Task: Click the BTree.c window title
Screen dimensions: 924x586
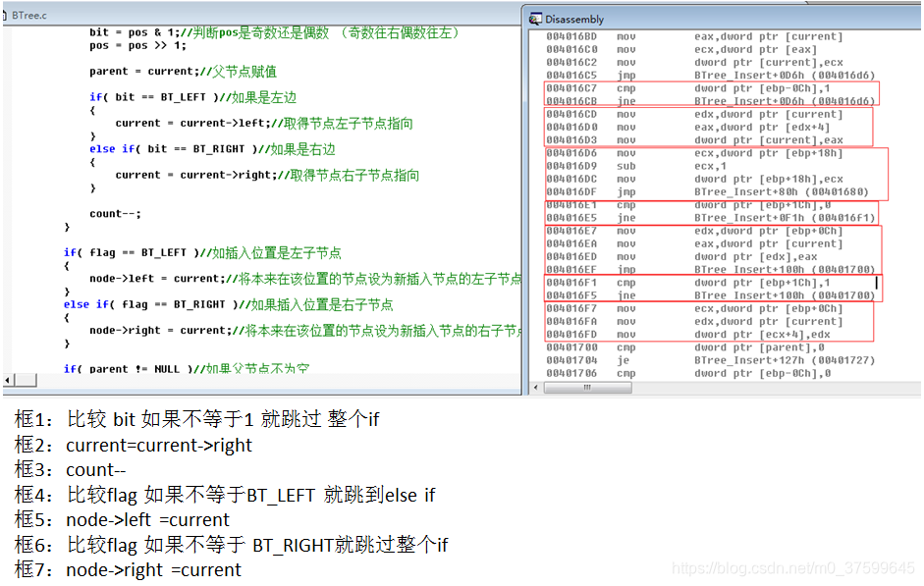Action: tap(28, 16)
